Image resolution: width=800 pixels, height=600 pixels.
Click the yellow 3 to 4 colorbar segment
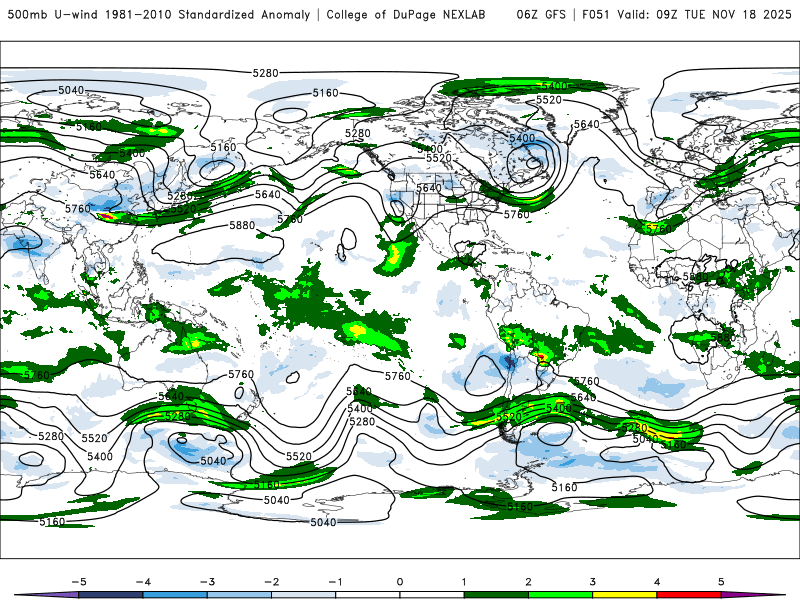(x=624, y=595)
